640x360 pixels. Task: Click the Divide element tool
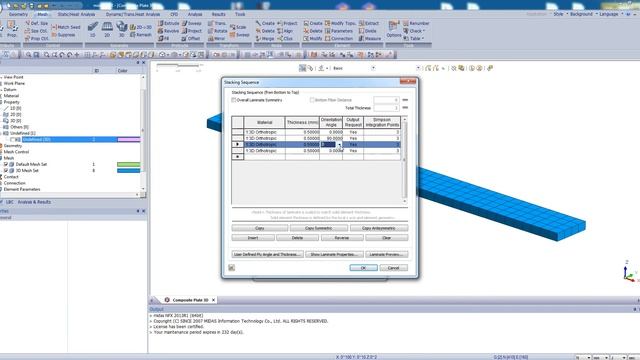click(x=368, y=31)
